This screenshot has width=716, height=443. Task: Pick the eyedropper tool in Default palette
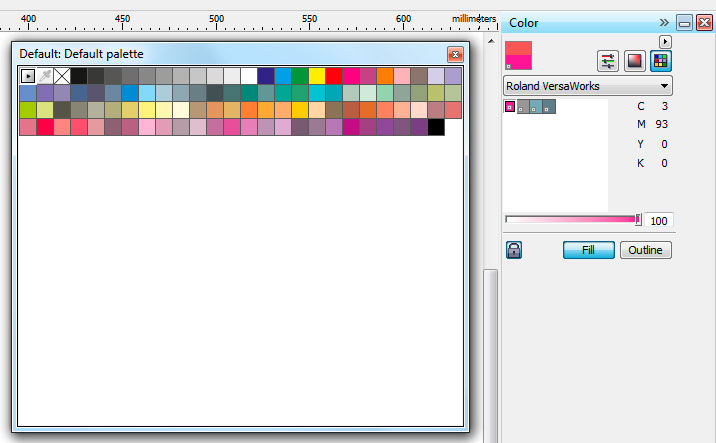coord(45,76)
